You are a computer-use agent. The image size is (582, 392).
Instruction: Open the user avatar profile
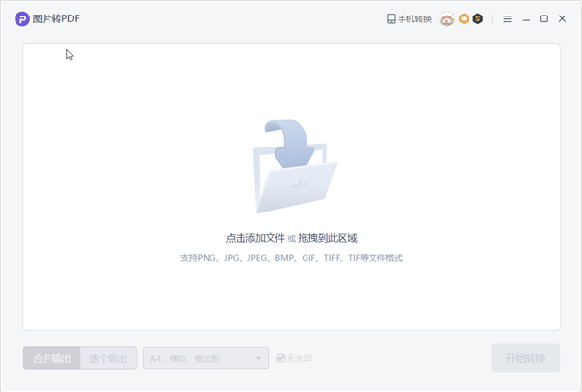(x=447, y=19)
